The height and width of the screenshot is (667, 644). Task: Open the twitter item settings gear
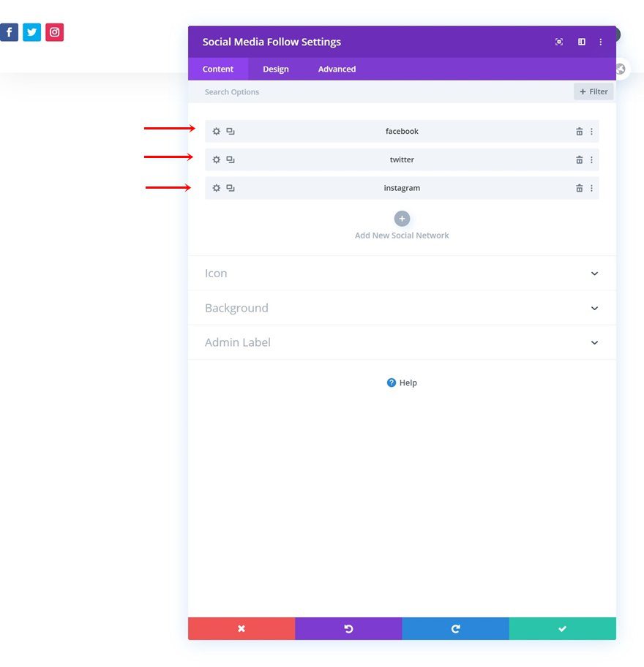click(x=216, y=159)
